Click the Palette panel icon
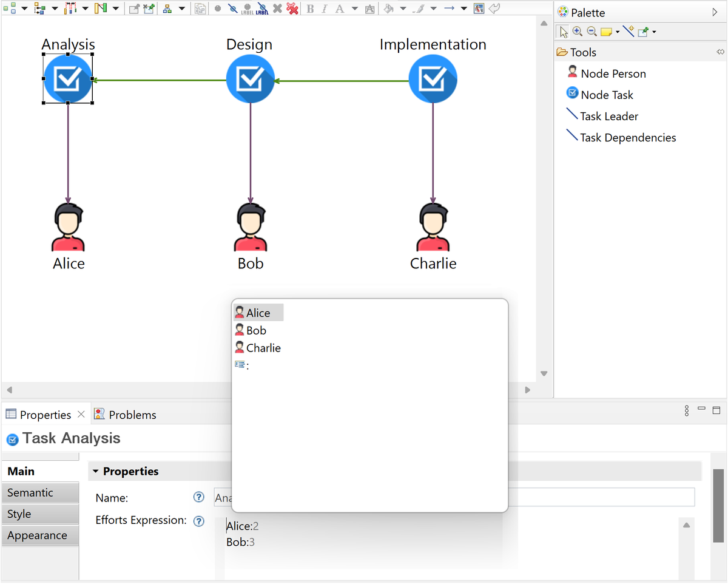The height and width of the screenshot is (584, 728). (563, 12)
